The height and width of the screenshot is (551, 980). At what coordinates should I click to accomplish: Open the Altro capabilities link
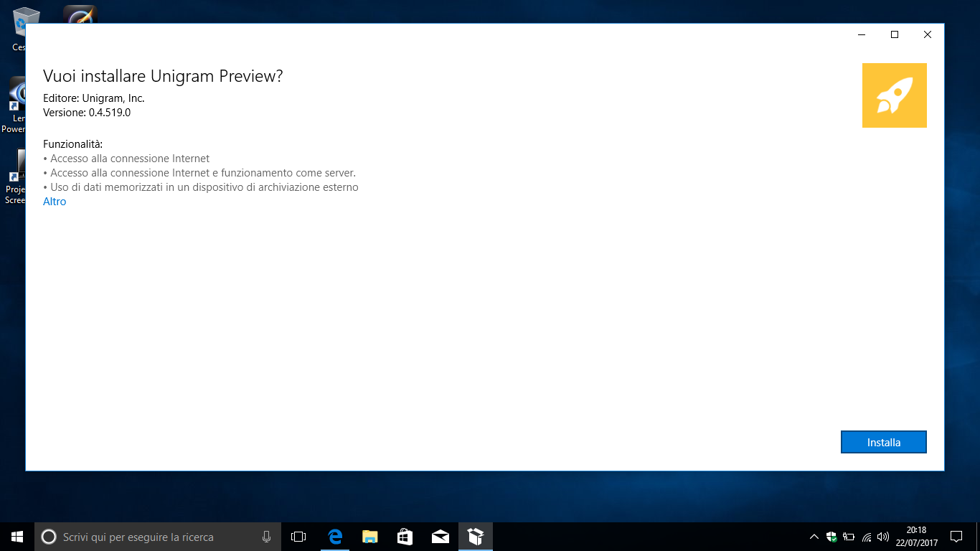coord(55,202)
